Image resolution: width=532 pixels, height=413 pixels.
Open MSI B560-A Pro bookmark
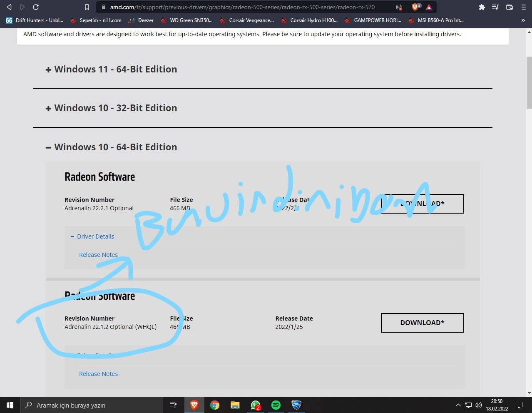click(436, 20)
